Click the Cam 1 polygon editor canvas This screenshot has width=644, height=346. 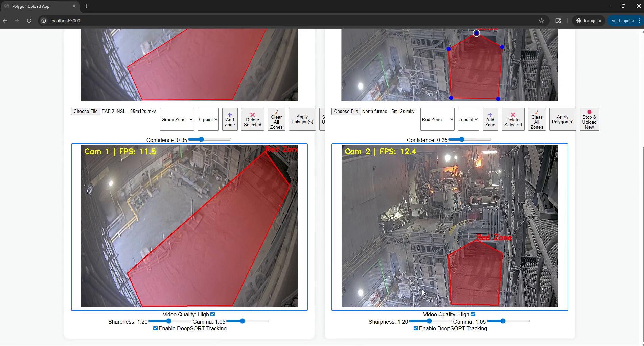coord(189,65)
